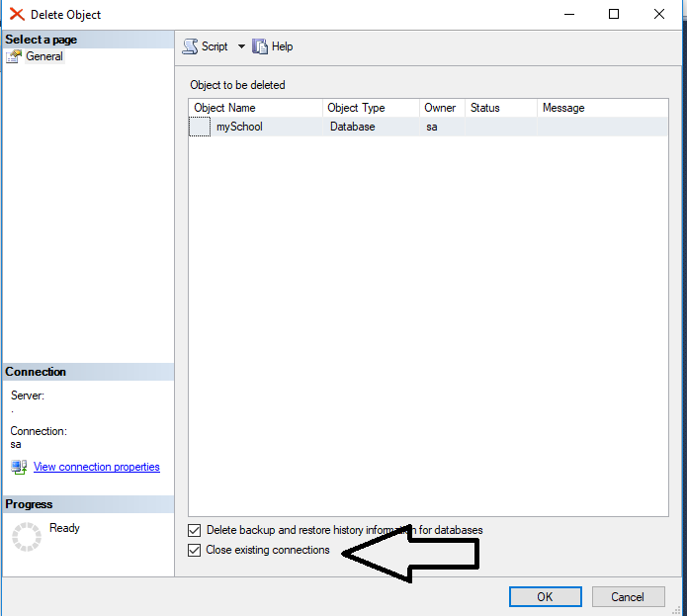Click the Cancel button

[628, 597]
